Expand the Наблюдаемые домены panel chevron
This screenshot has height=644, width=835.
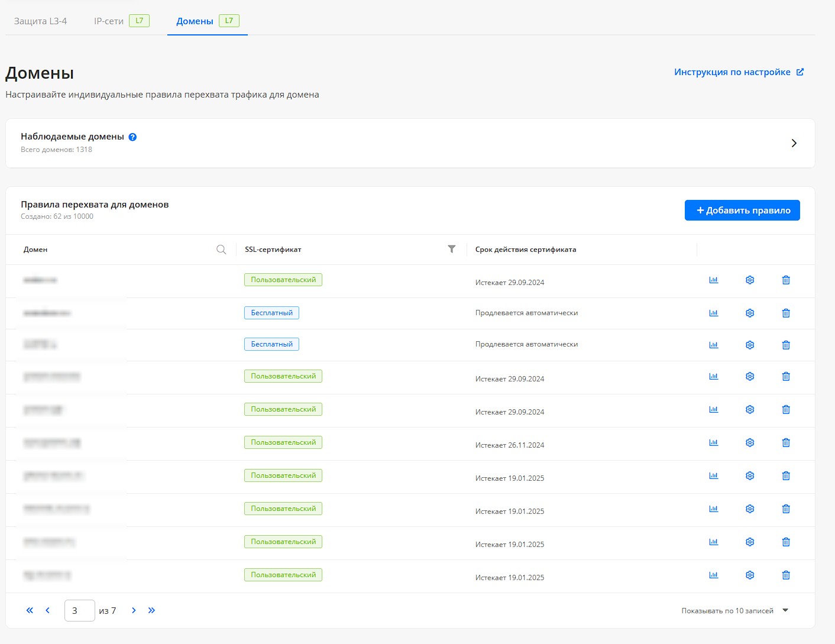point(794,143)
